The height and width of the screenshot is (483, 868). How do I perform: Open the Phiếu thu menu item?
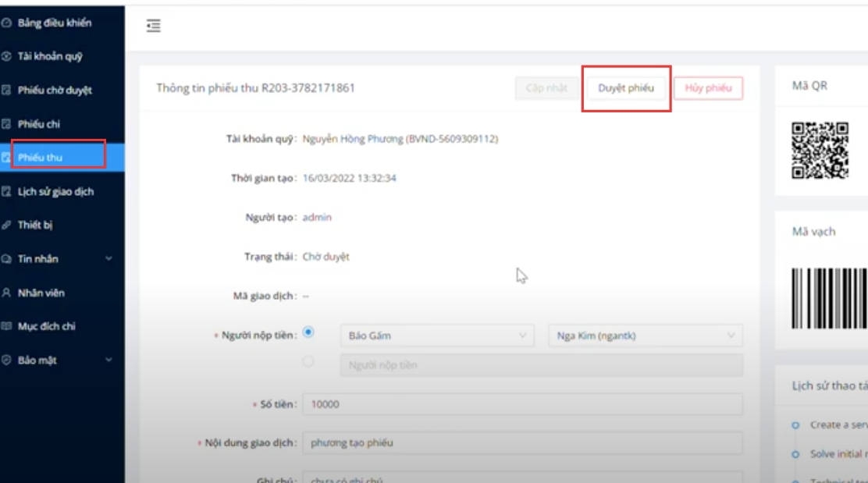[41, 158]
